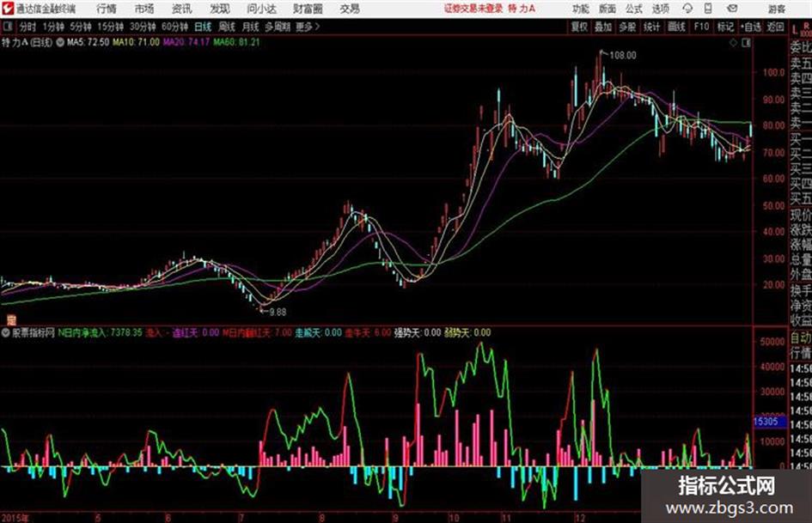This screenshot has height=523, width=812.
Task: Click the 9.88 low price marker
Action: 278,313
